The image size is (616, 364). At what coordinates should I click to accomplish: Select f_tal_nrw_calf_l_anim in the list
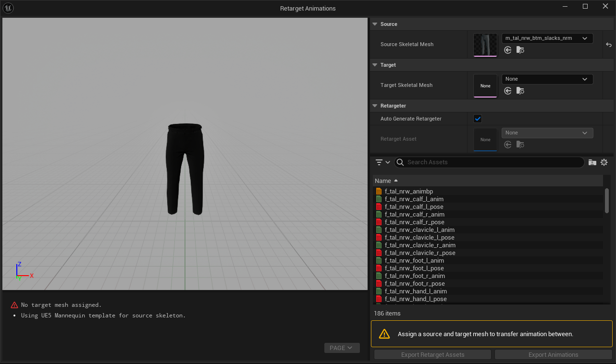tap(488, 199)
